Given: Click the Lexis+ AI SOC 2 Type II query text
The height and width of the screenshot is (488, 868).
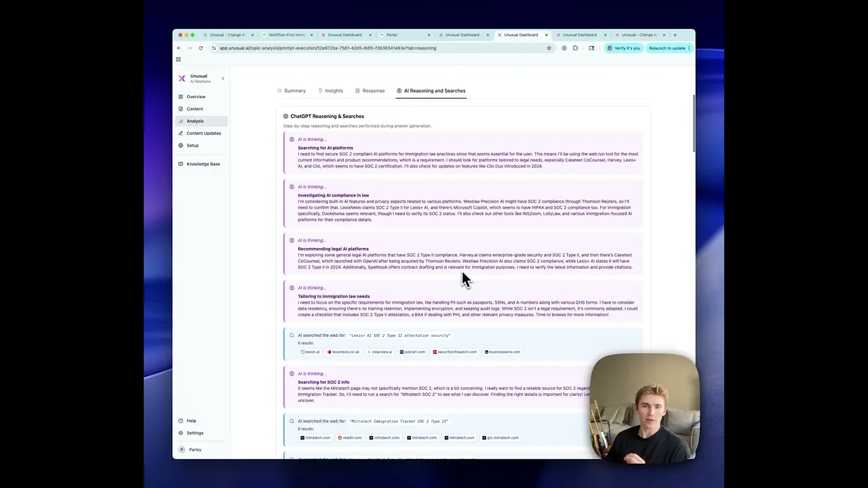Looking at the screenshot, I should point(399,335).
